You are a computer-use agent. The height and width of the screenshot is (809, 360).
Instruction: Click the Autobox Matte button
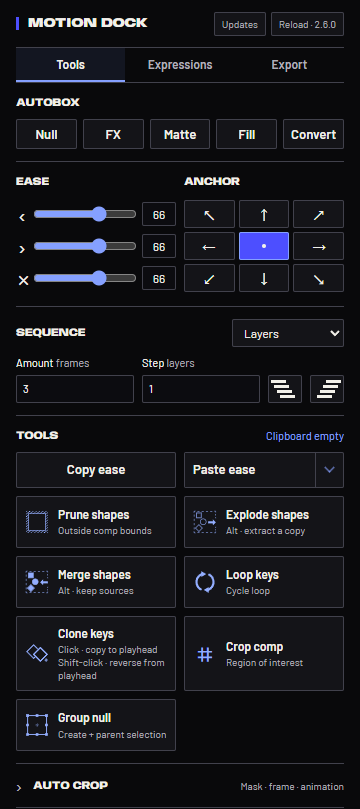pos(180,134)
